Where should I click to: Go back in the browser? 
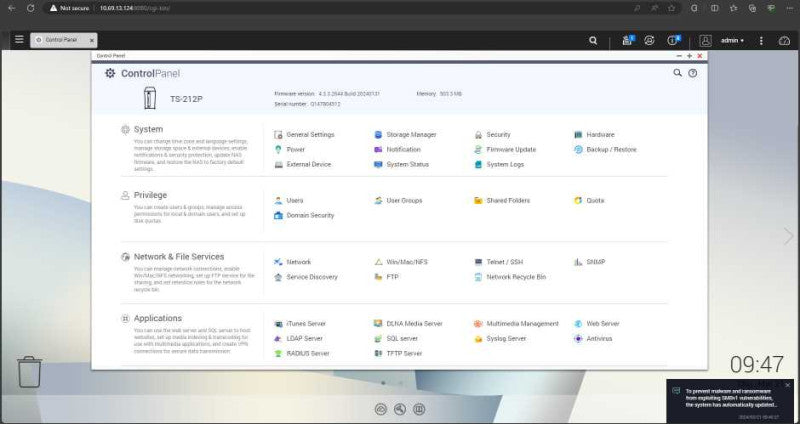click(x=11, y=8)
